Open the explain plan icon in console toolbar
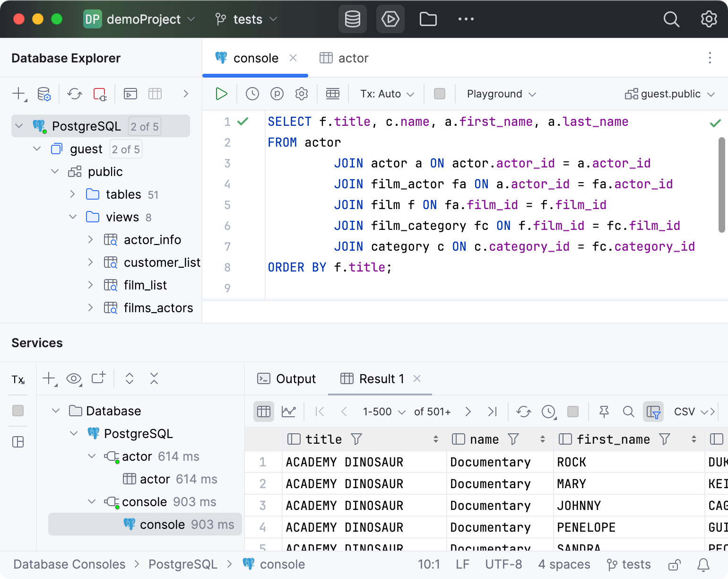The image size is (728, 579). pyautogui.click(x=277, y=94)
